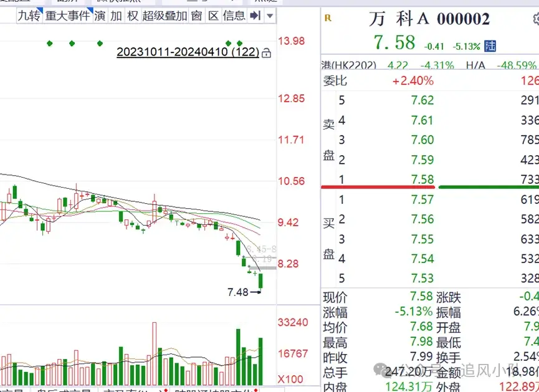Click the jump-to-end arrow icon in the toolbar
Image resolution: width=539 pixels, height=392 pixels.
pos(255,16)
